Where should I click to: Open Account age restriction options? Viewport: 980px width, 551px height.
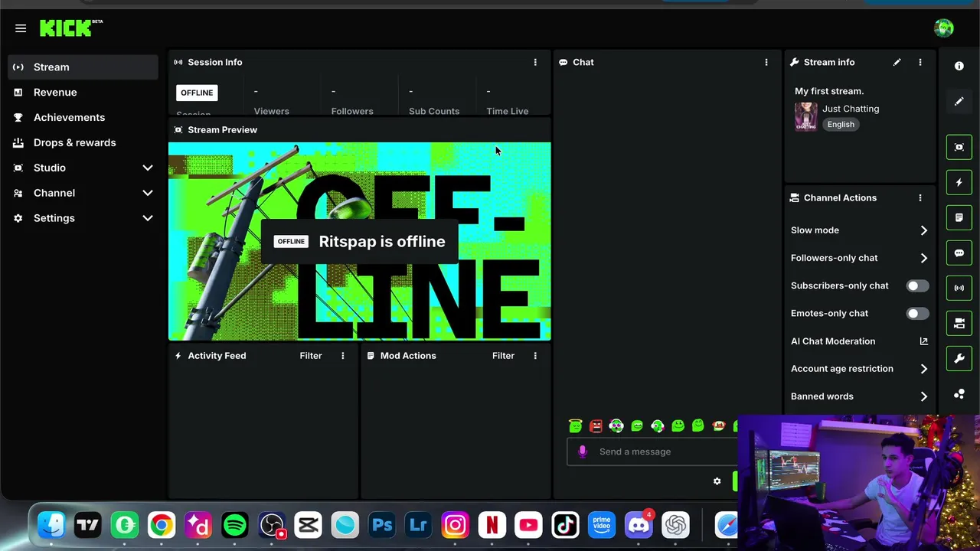coord(859,368)
